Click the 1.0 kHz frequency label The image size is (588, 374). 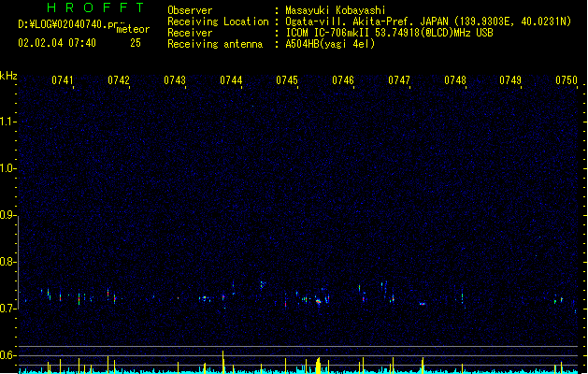coord(7,168)
